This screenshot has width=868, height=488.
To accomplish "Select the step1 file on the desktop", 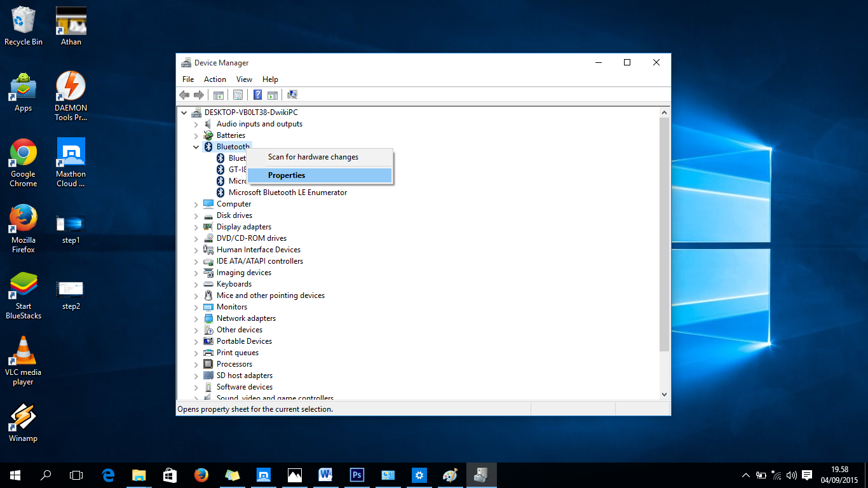I will coord(71,229).
